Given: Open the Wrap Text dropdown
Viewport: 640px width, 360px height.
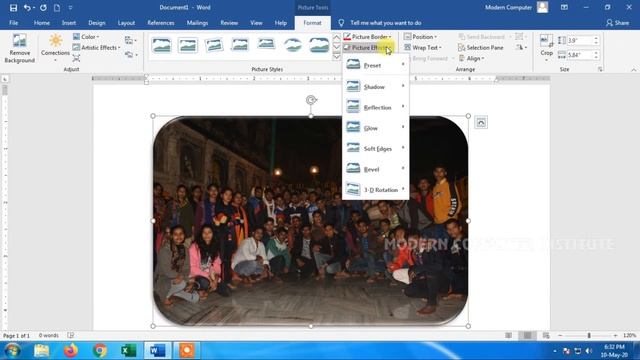Looking at the screenshot, I should (x=423, y=48).
